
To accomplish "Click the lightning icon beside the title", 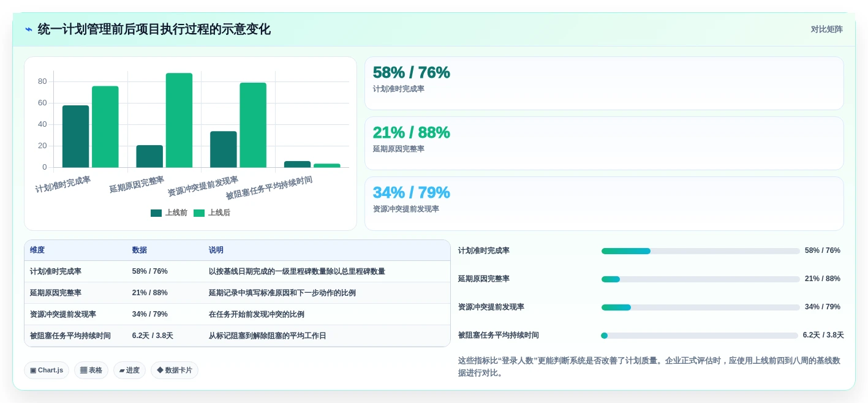I will tap(28, 29).
